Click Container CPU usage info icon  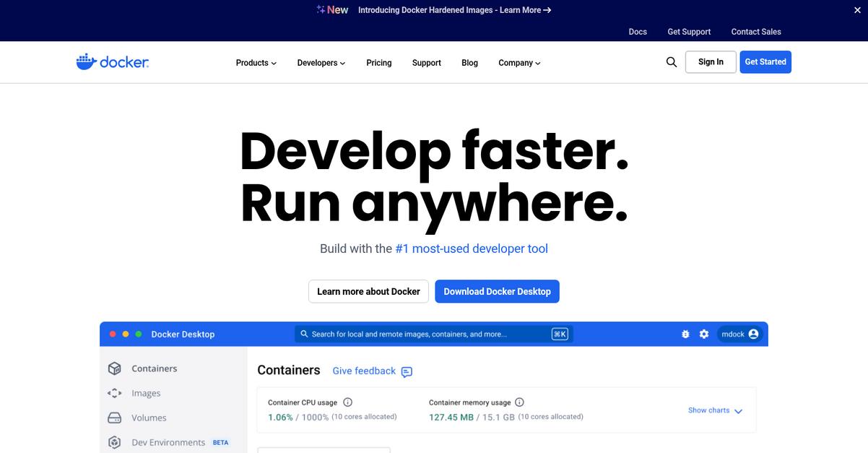[x=347, y=402]
